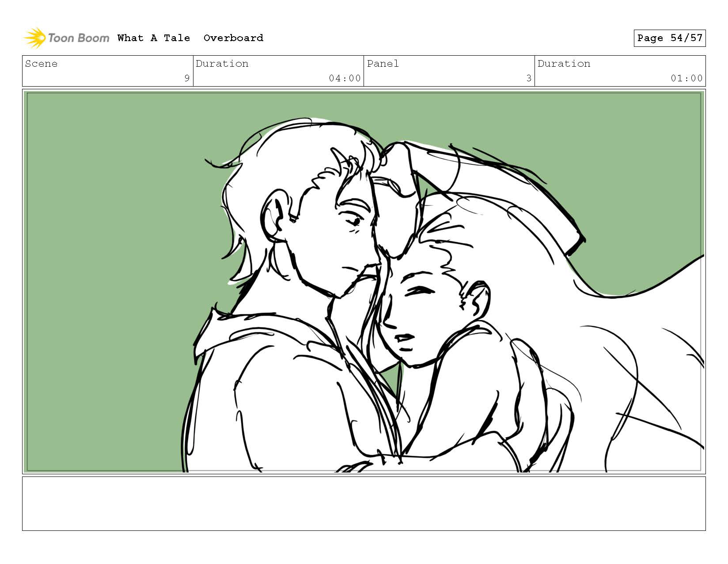Click the Scene header cell
Viewport: 728px width, 564px height.
(108, 71)
